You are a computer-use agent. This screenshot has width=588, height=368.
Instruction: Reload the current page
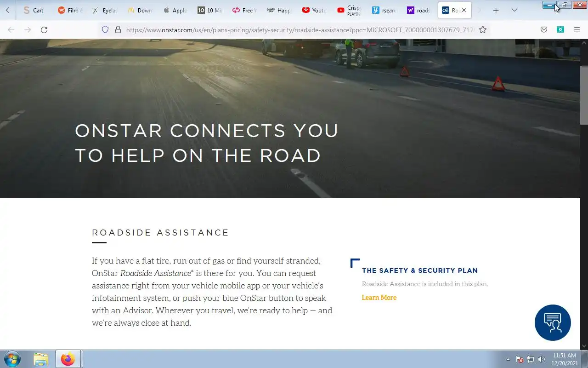tap(44, 29)
